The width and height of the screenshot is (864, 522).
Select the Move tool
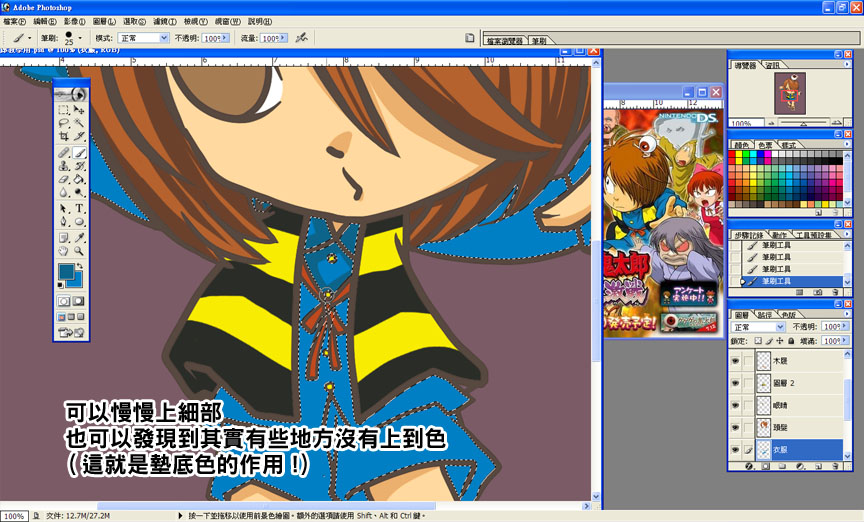coord(79,110)
